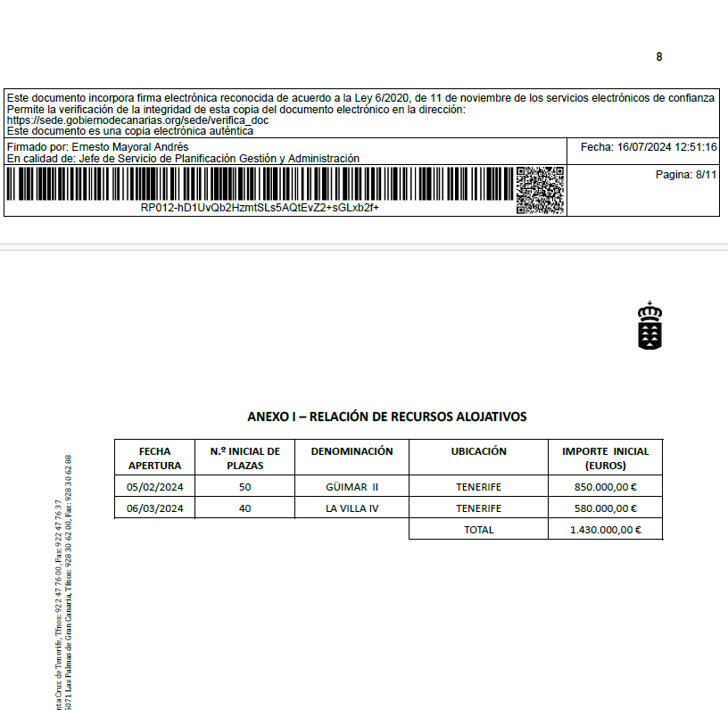Image resolution: width=728 pixels, height=710 pixels.
Task: Click 'DENOMINACIÓN' column header
Action: 352,458
